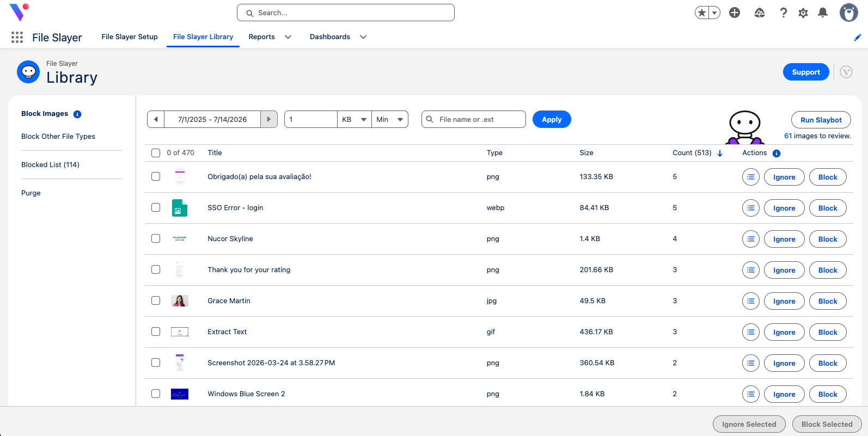Open details list icon for Nucor Skyline
Viewport: 868px width, 436px height.
751,239
